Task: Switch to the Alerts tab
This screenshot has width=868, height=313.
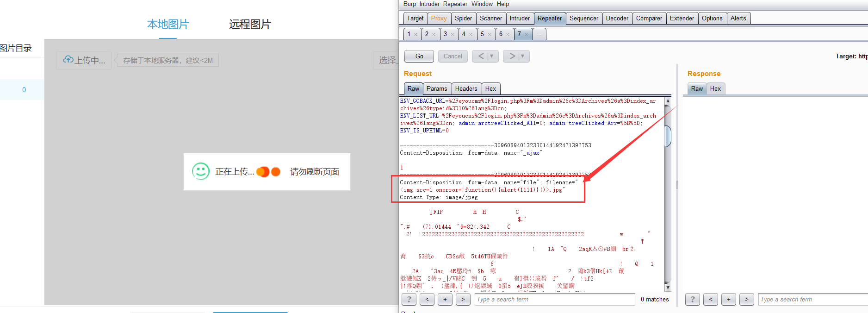Action: pos(738,19)
